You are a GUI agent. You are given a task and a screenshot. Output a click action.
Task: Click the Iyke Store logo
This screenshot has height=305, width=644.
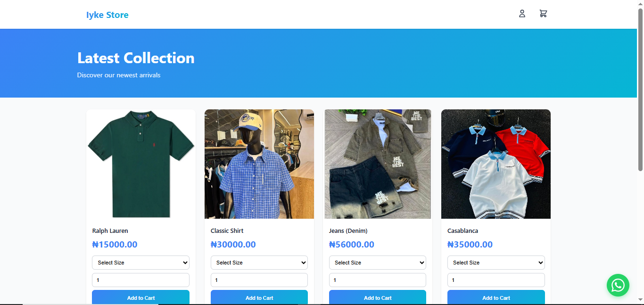coord(107,15)
